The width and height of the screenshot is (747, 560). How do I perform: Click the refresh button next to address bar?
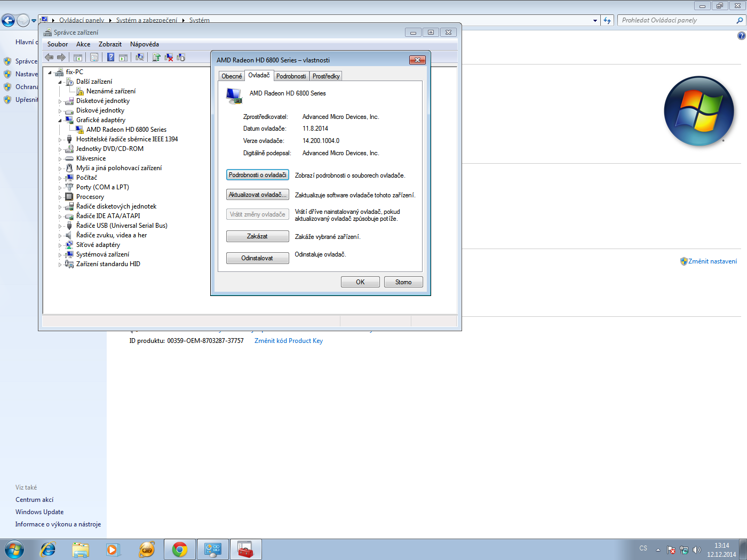[607, 21]
